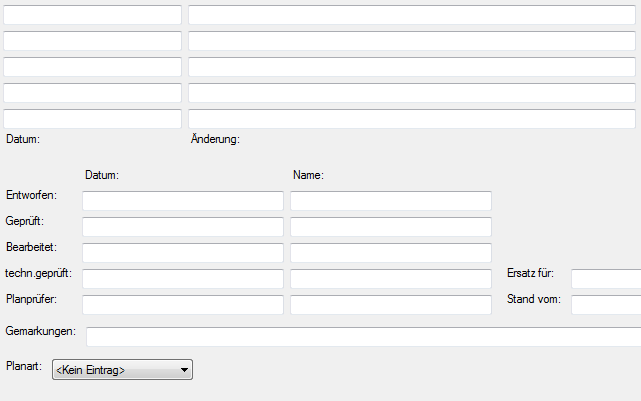Click the topmost Änderung text field

(412, 15)
